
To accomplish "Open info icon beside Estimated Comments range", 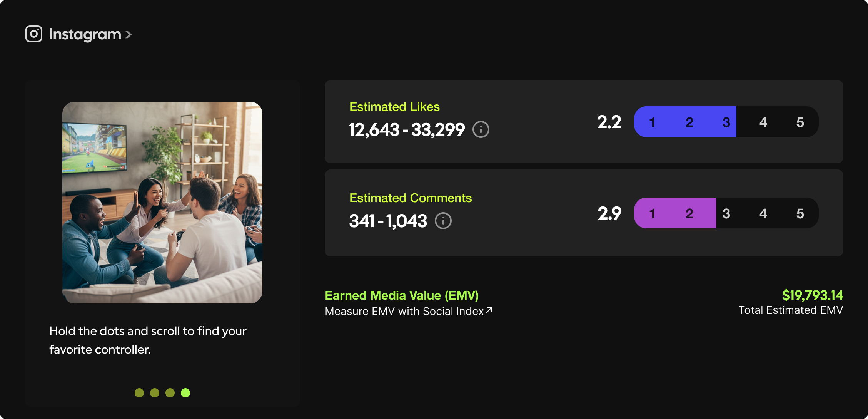I will coord(443,221).
